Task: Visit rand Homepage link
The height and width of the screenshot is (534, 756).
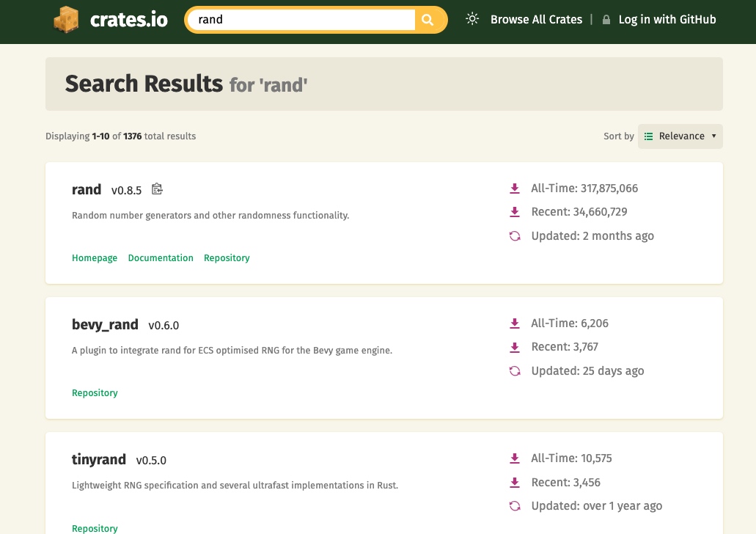Action: click(x=95, y=258)
